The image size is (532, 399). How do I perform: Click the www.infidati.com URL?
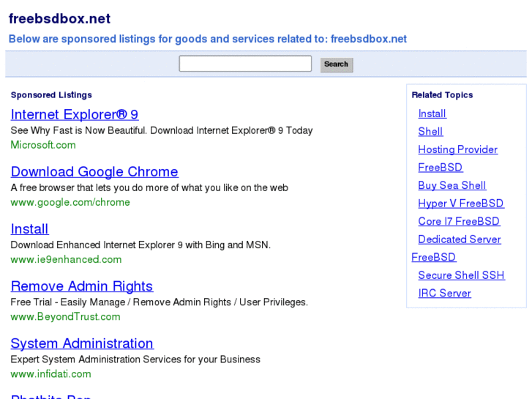pyautogui.click(x=50, y=373)
